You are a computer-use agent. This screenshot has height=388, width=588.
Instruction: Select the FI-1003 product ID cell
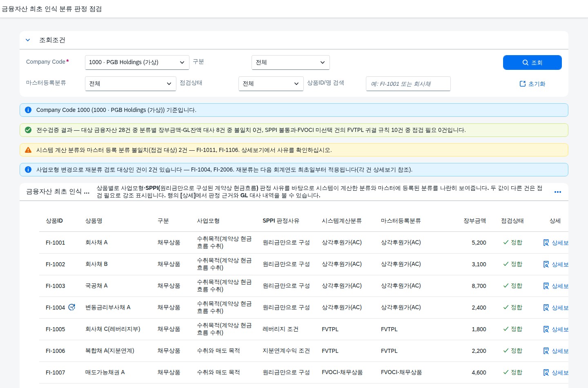click(x=56, y=286)
